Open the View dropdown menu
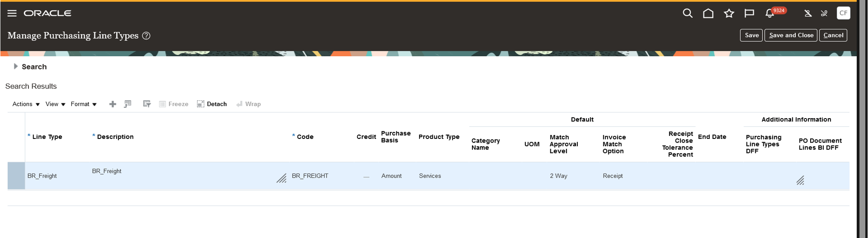Viewport: 868px width, 238px height. [55, 104]
